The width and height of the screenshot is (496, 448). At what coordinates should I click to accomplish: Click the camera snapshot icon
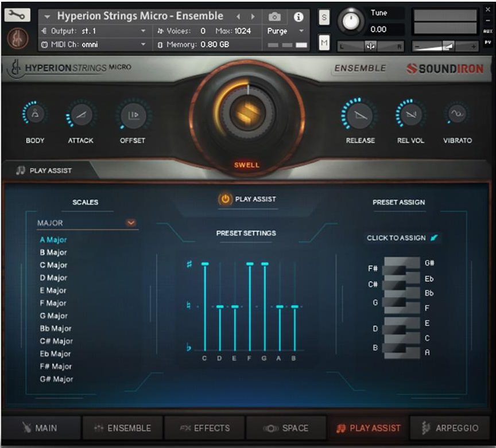coord(276,17)
